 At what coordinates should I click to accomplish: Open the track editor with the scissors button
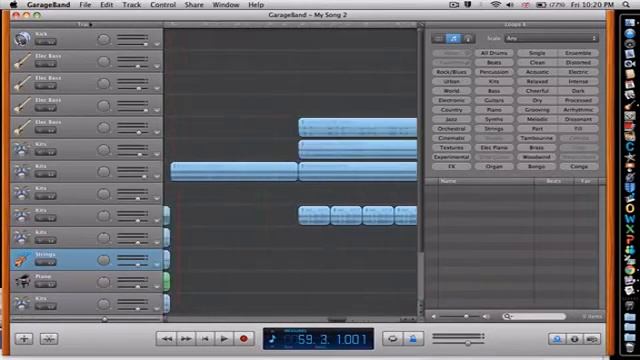pos(49,339)
